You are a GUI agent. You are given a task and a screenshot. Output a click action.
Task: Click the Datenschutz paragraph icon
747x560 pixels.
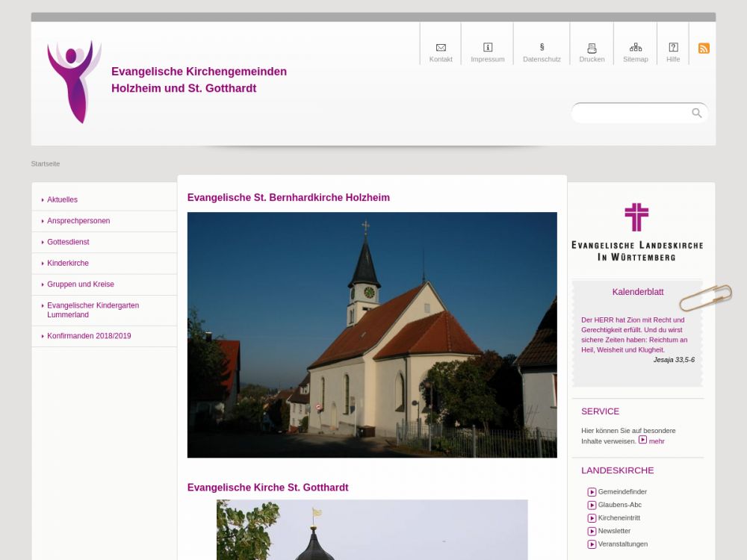[x=542, y=48]
